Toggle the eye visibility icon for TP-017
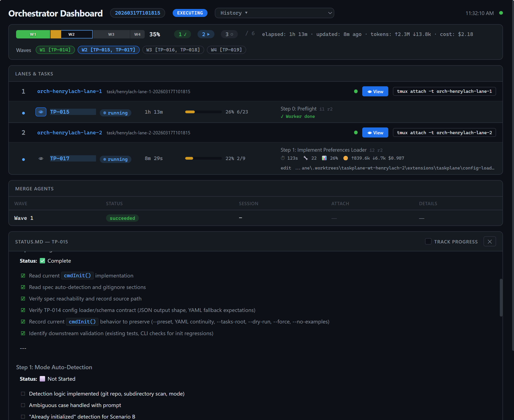The width and height of the screenshot is (514, 420). pos(41,158)
